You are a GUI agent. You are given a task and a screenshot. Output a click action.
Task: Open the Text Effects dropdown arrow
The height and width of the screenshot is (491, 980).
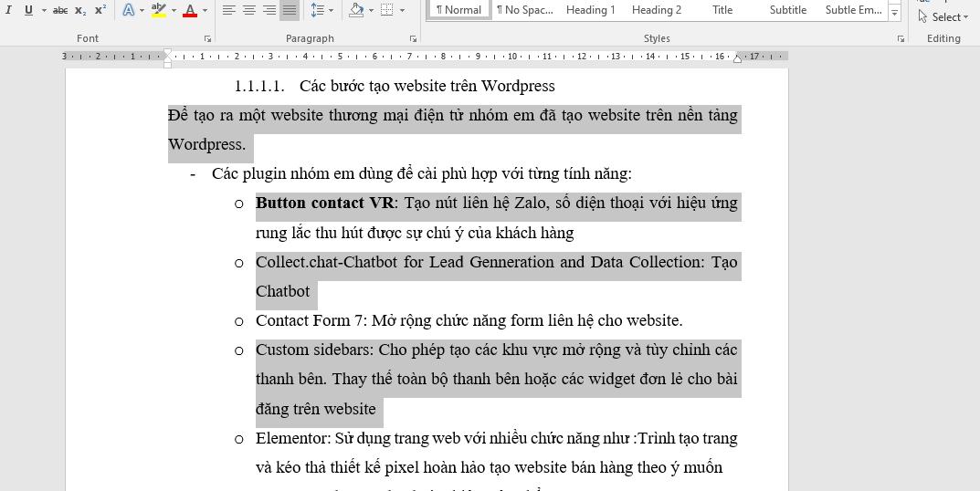(x=142, y=10)
